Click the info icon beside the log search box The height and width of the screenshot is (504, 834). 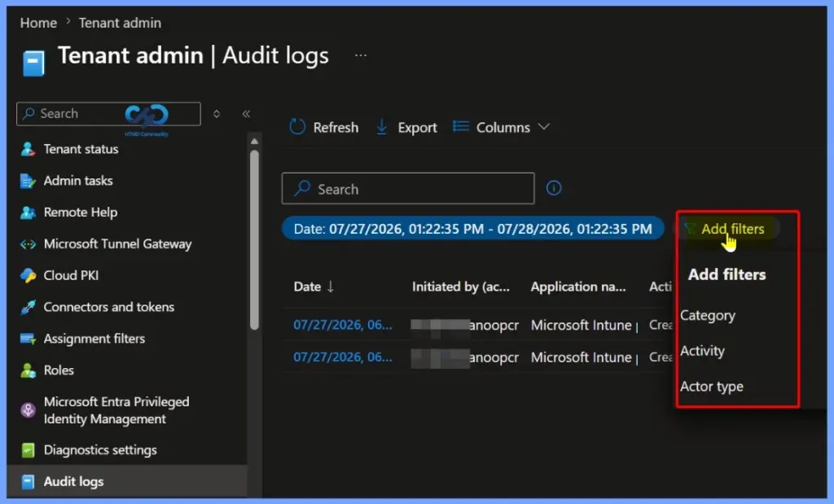click(554, 188)
